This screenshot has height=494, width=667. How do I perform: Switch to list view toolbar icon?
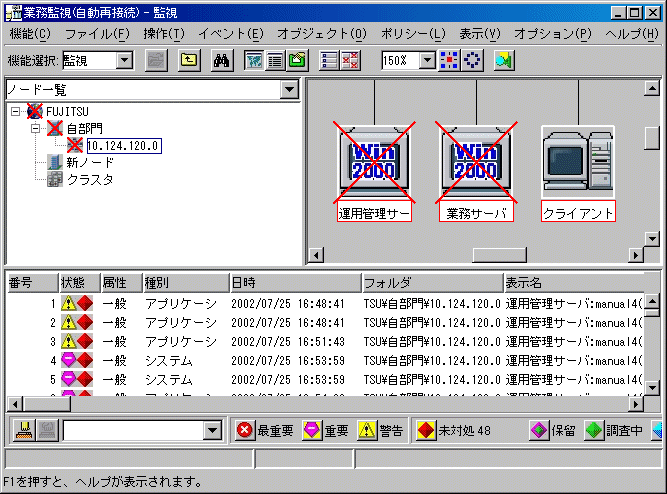(x=276, y=60)
